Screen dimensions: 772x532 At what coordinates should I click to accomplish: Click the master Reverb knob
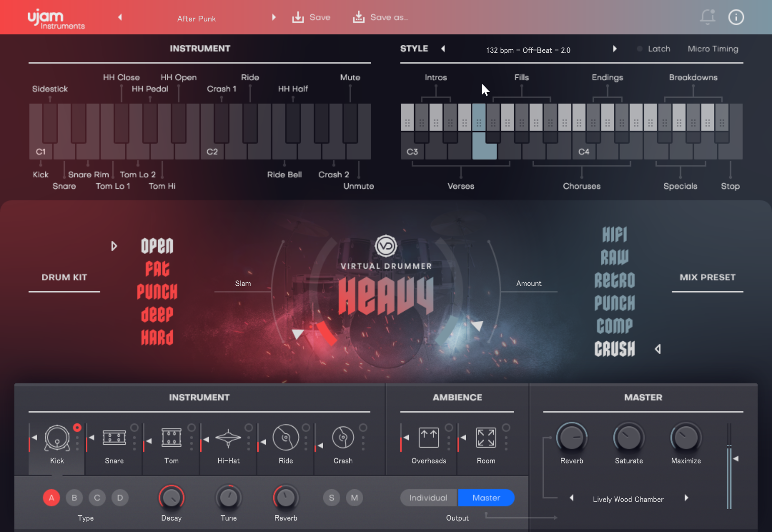click(x=572, y=438)
